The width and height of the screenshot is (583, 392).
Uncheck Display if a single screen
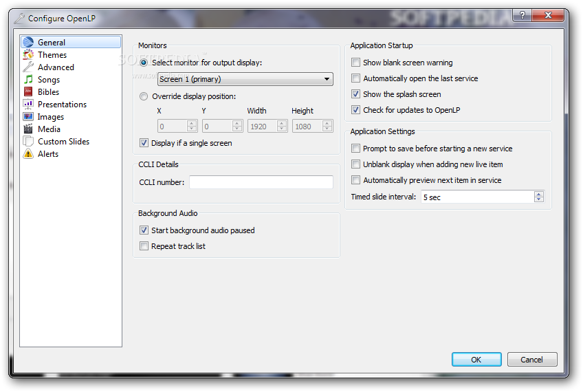click(144, 143)
